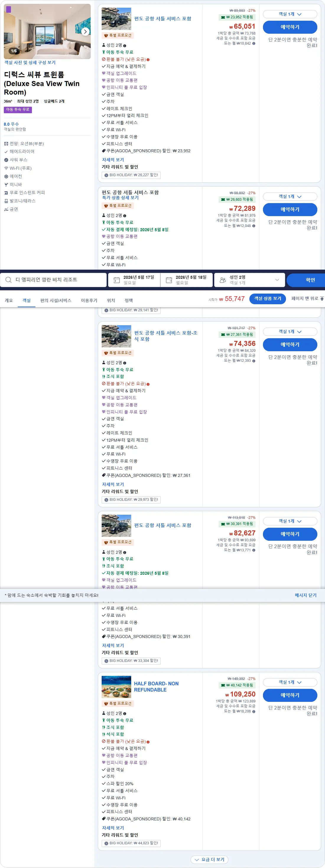This screenshot has width=325, height=868.
Task: Click 자세히 보기 under ₩30,391 coupon
Action: 113,646
